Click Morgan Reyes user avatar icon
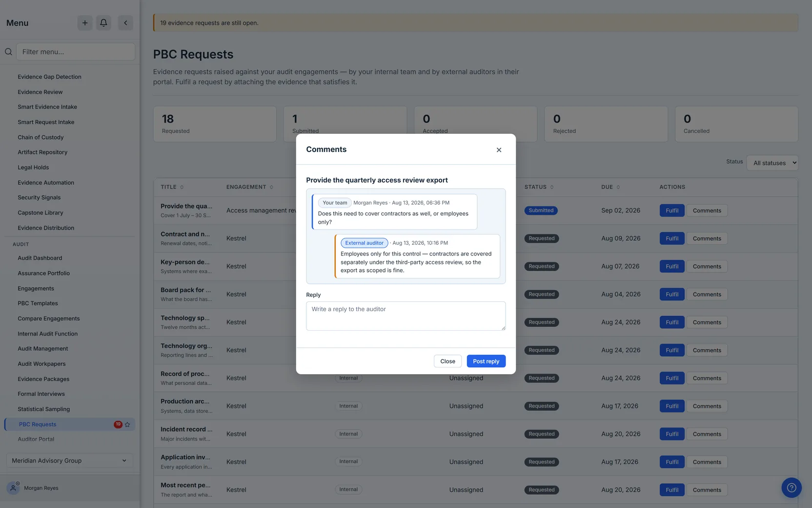 pos(13,488)
